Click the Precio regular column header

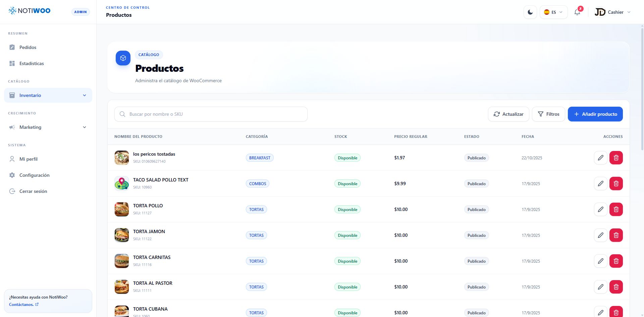(411, 137)
